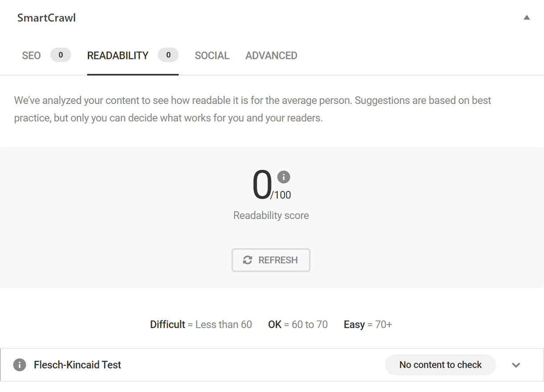Screen dimensions: 544x392
Task: Open the SOCIAL tab
Action: pos(212,56)
